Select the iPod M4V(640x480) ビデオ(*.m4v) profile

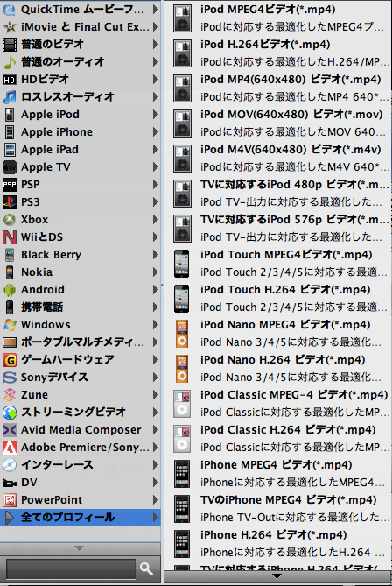pyautogui.click(x=278, y=158)
